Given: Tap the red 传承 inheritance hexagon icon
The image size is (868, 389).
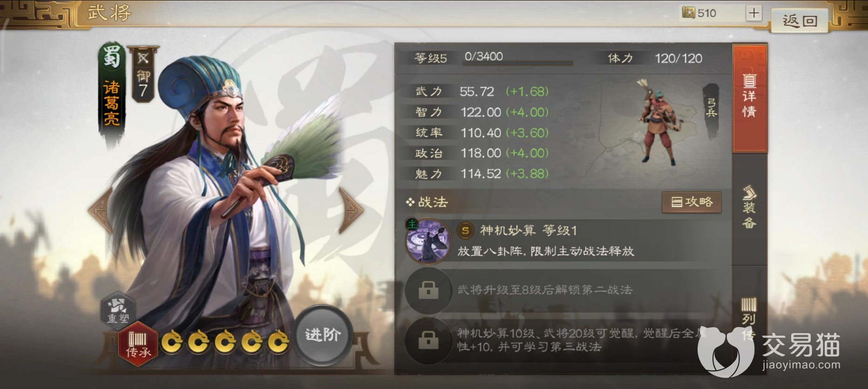Looking at the screenshot, I should [138, 344].
